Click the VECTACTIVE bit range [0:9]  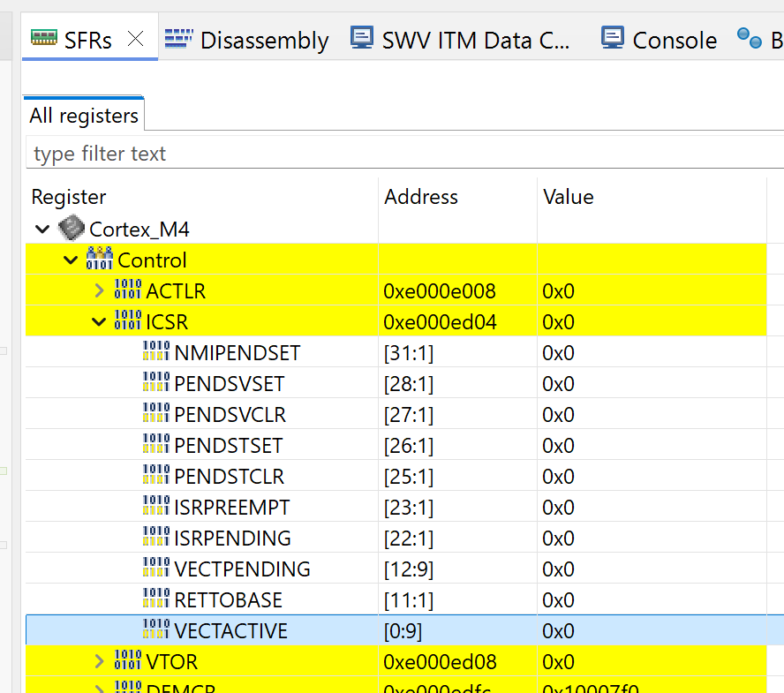pos(403,631)
